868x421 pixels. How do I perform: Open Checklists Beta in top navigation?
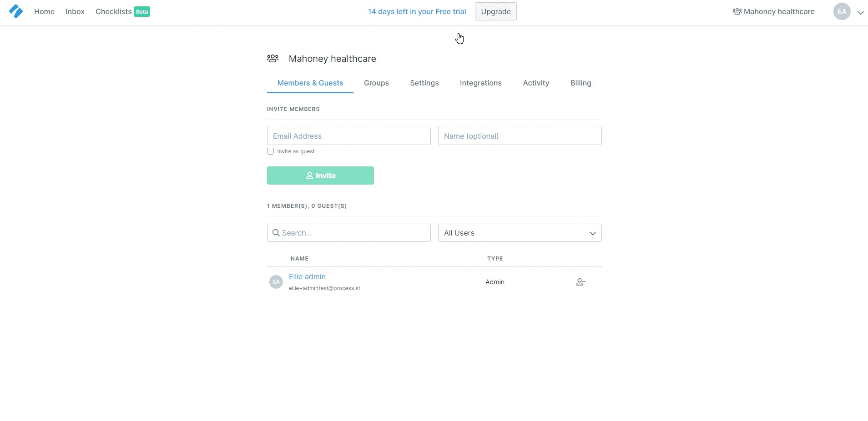pos(123,11)
